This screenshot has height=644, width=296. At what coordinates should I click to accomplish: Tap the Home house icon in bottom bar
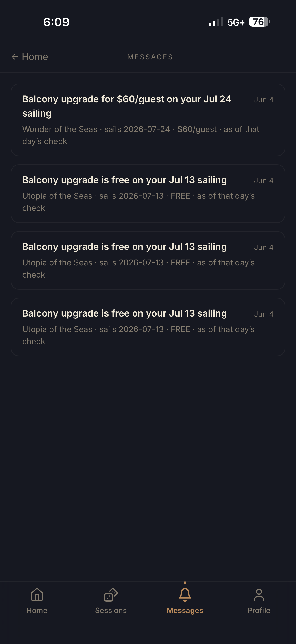37,594
